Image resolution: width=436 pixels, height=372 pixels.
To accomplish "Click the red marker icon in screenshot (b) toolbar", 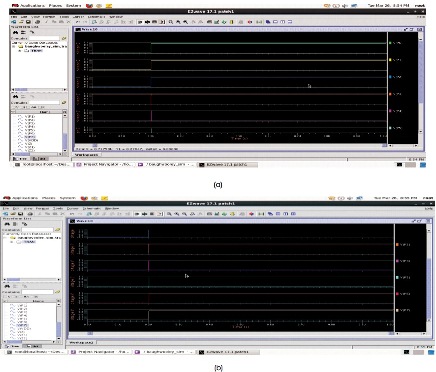I will (252, 214).
